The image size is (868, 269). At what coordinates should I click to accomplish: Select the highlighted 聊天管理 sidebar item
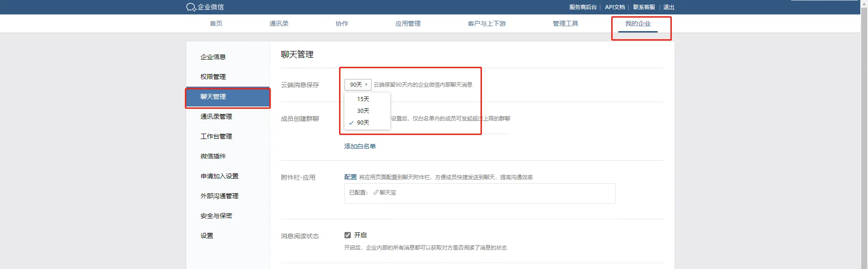(x=228, y=97)
